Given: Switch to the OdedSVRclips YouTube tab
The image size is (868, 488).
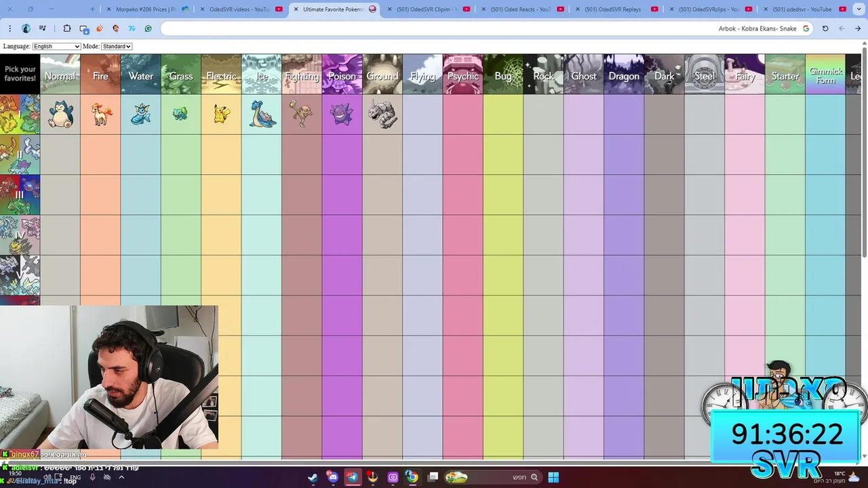Looking at the screenshot, I should [709, 9].
